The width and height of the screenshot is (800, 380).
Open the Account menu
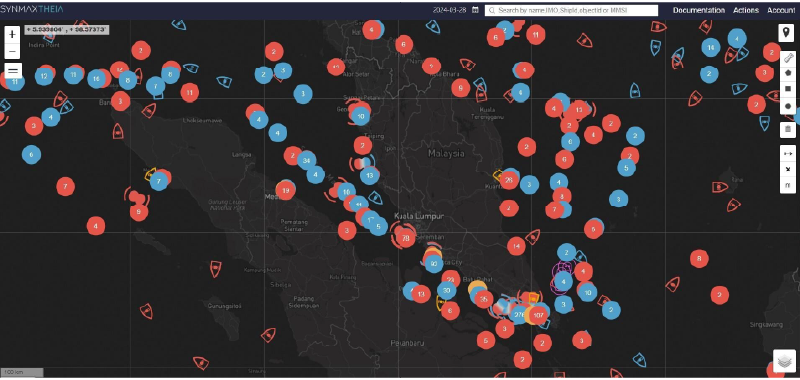(x=781, y=10)
